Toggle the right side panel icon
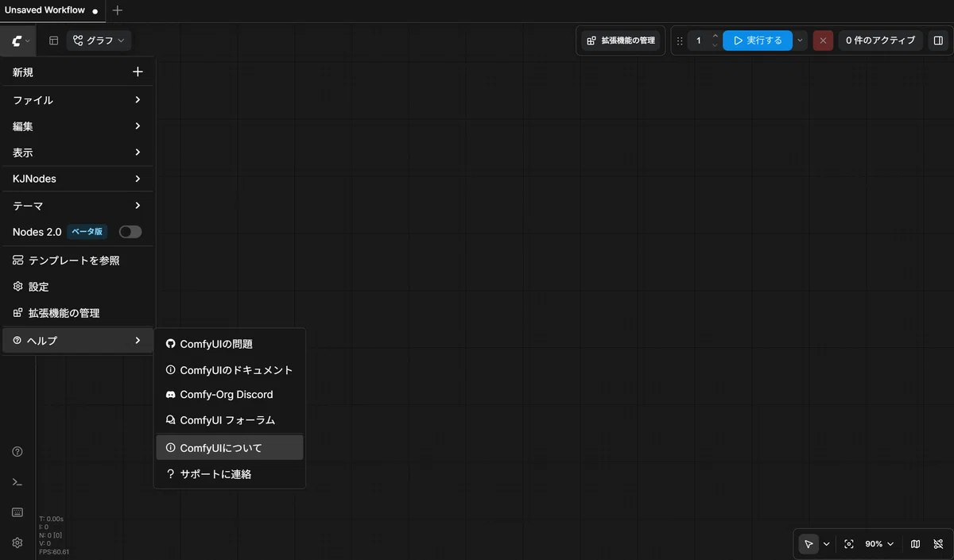 [938, 41]
